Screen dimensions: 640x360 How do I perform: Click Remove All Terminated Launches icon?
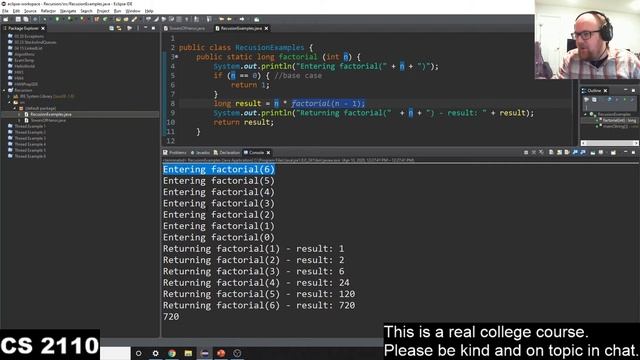[x=541, y=152]
